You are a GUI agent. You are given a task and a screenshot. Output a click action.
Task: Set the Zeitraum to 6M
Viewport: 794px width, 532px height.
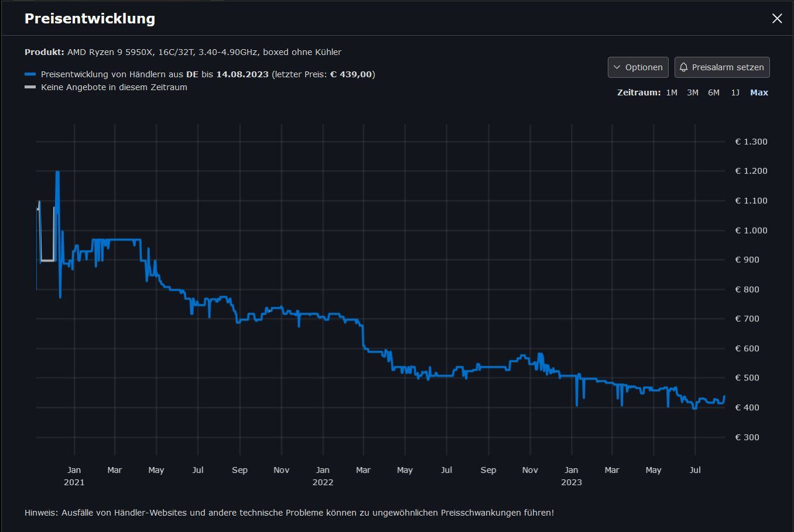tap(713, 92)
